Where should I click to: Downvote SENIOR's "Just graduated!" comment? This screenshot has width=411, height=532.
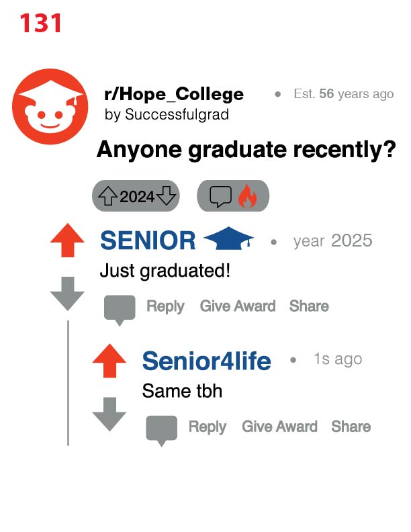(x=68, y=293)
